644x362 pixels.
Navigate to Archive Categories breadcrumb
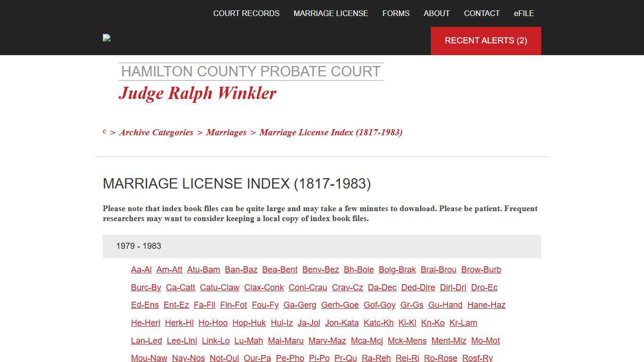tap(156, 132)
